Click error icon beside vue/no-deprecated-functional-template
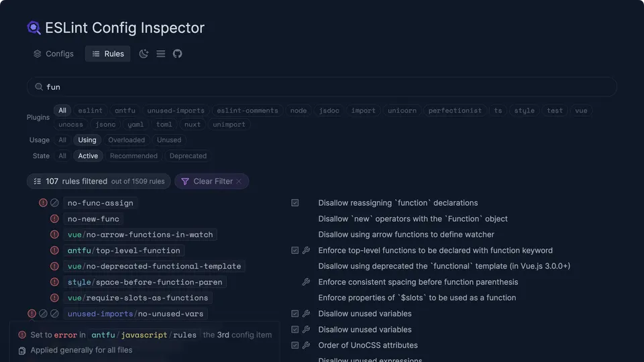This screenshot has height=362, width=644. (x=54, y=266)
